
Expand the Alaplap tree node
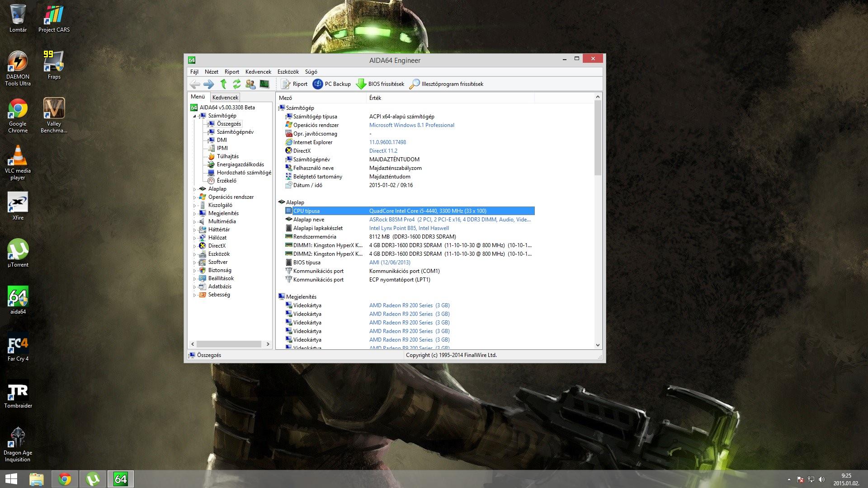(x=195, y=189)
